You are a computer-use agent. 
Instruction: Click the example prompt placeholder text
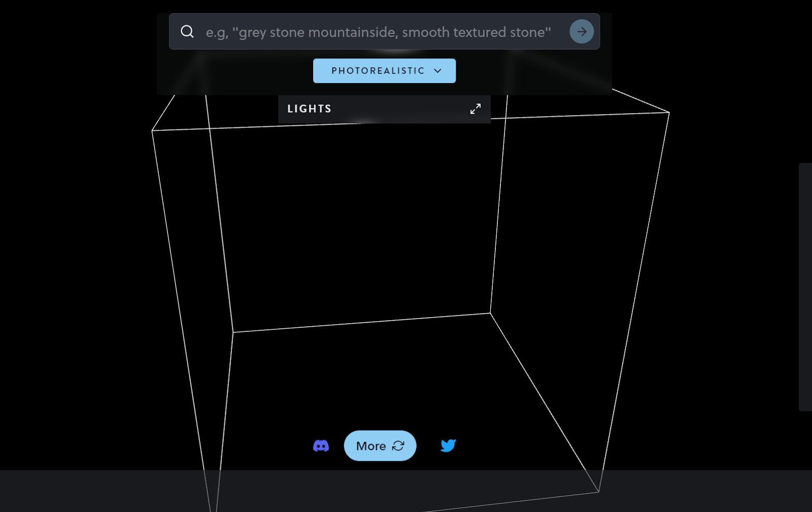click(378, 31)
